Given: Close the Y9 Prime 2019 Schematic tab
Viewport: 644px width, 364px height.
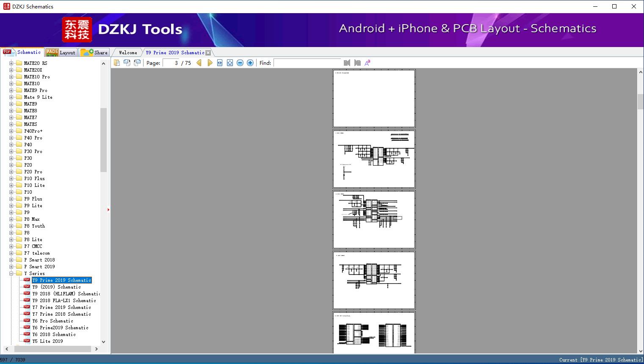Looking at the screenshot, I should tap(208, 53).
